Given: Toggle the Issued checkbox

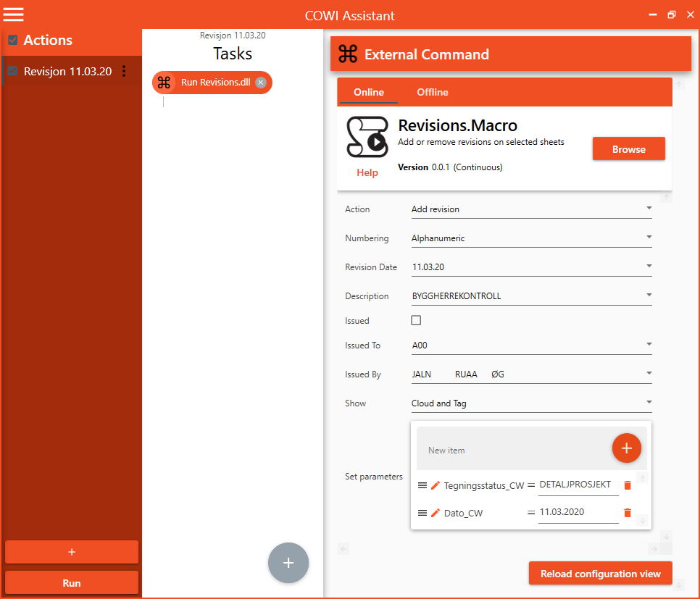Looking at the screenshot, I should tap(416, 320).
